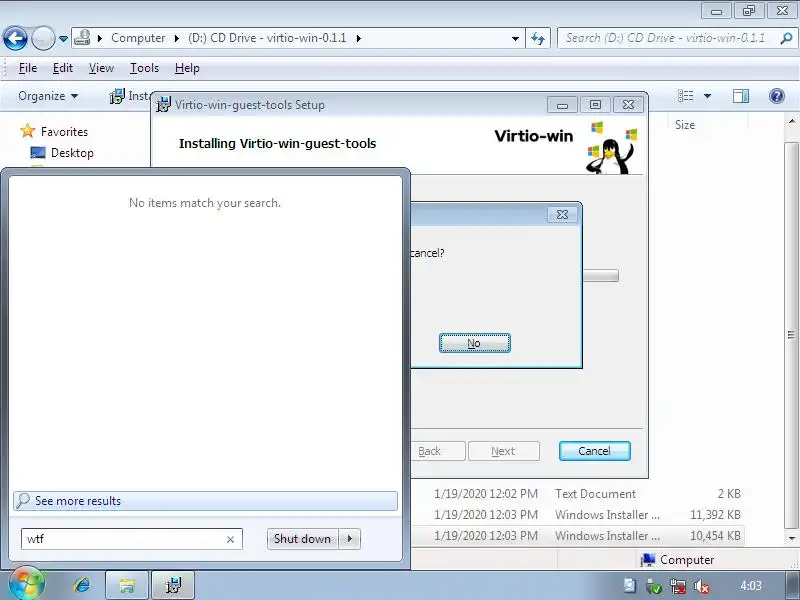The height and width of the screenshot is (600, 800).
Task: Click See more results link
Action: (x=205, y=501)
